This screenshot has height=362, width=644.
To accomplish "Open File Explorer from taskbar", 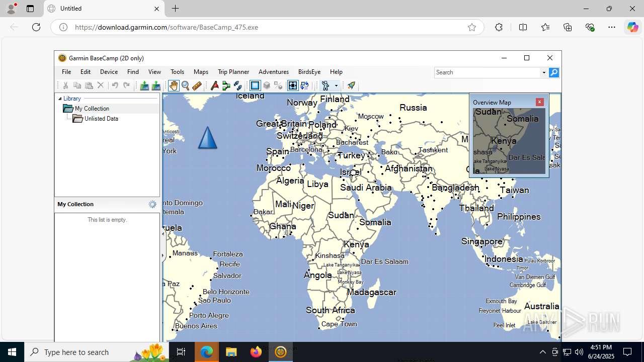I will coord(231,352).
